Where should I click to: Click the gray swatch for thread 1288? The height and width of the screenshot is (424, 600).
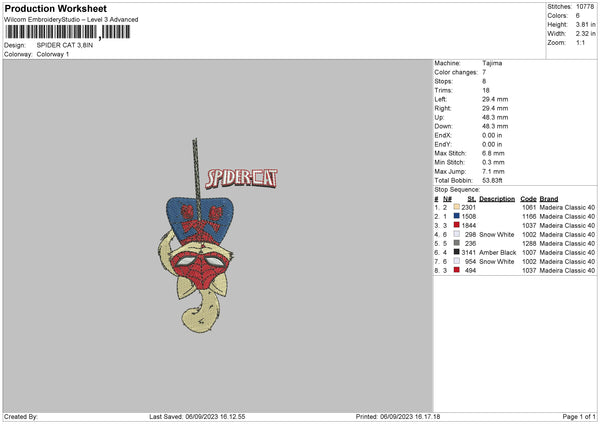coord(456,243)
